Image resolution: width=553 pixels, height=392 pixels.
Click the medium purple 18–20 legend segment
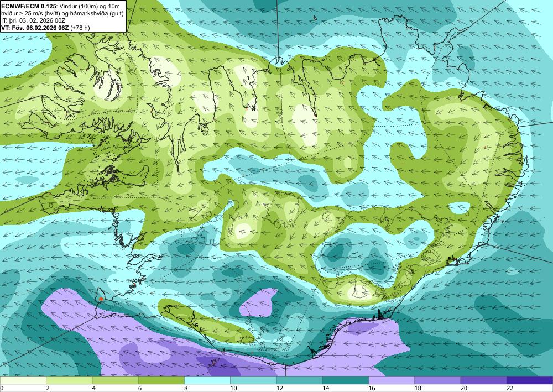point(437,380)
